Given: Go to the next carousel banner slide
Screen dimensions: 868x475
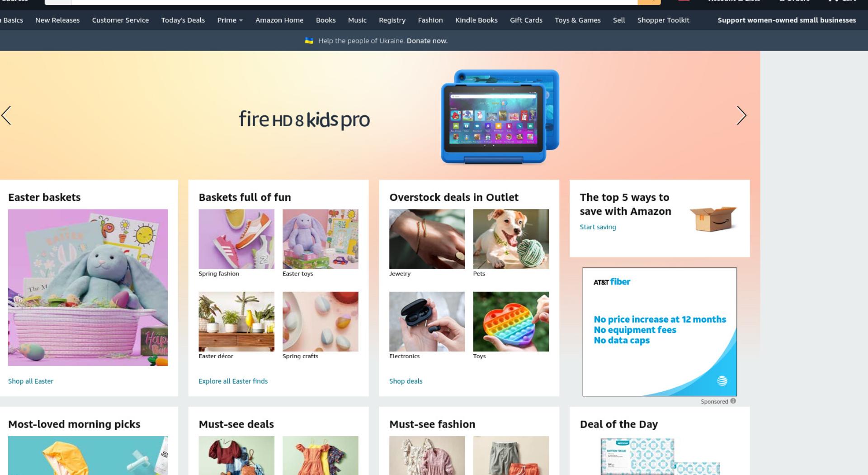Looking at the screenshot, I should point(741,116).
